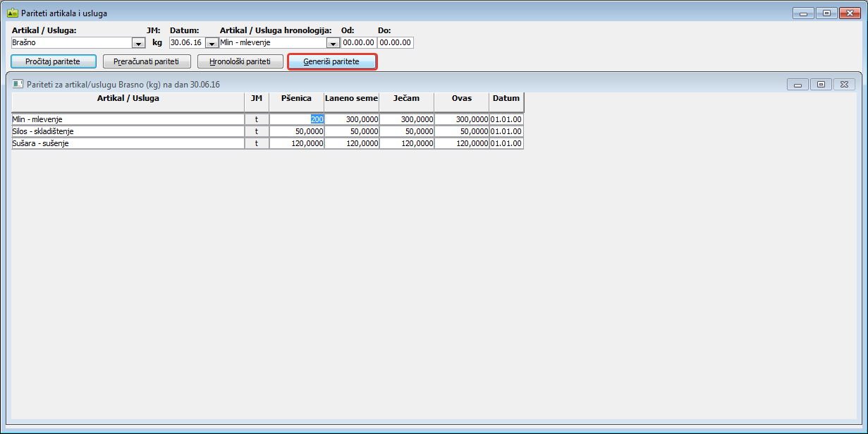Close the inner Pariteti za artikal window
This screenshot has width=868, height=434.
coord(844,85)
